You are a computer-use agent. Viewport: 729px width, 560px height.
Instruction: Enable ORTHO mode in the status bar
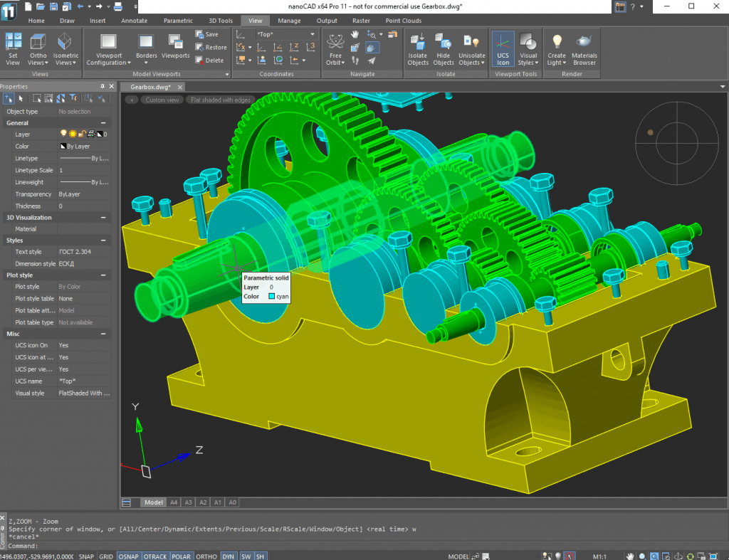coord(206,556)
